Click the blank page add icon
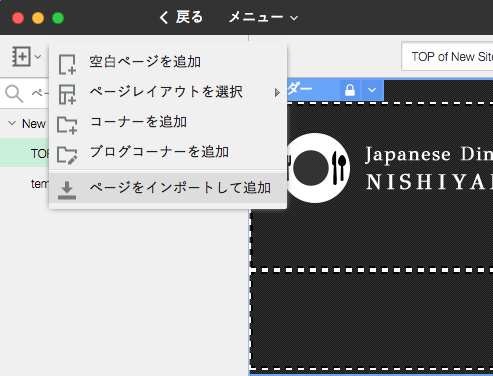493x376 pixels. [67, 64]
